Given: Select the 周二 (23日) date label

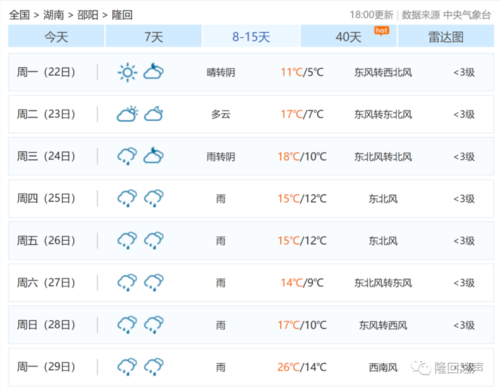Looking at the screenshot, I should click(x=46, y=114).
